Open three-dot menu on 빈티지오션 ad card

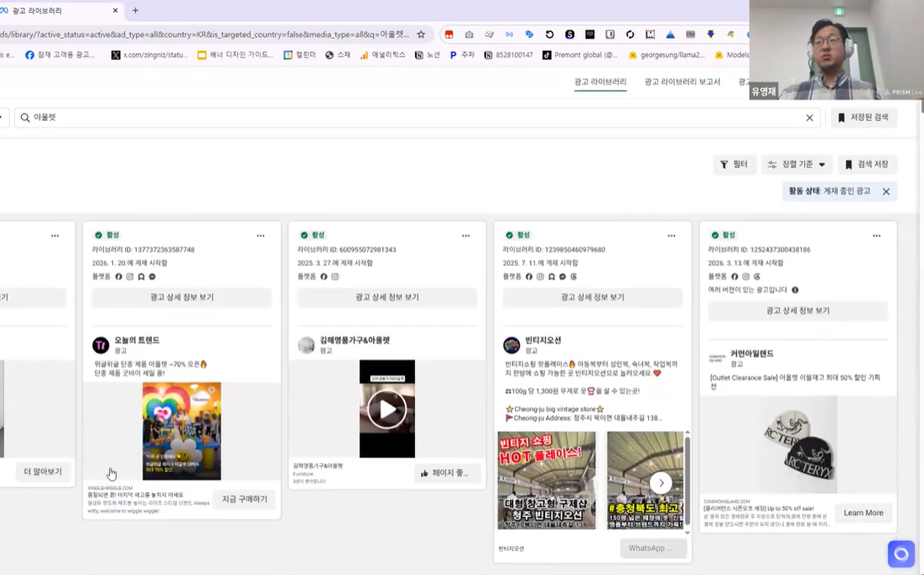671,236
